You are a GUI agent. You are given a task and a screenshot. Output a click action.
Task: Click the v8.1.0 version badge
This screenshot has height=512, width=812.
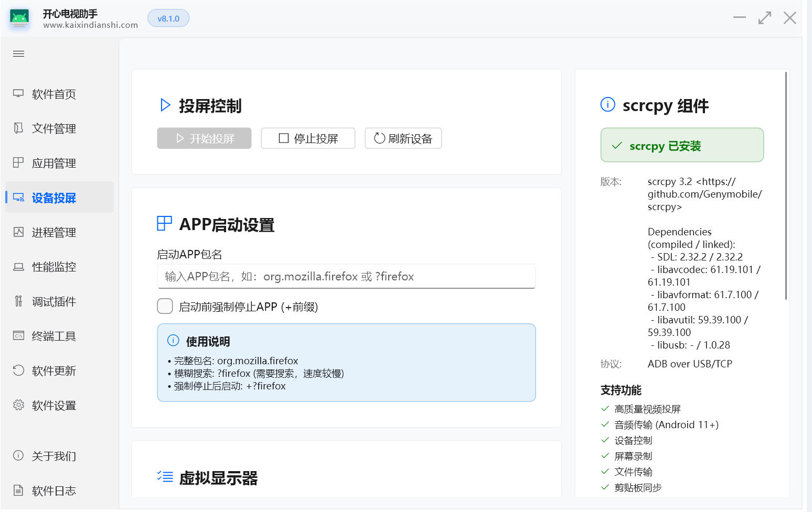[x=168, y=18]
